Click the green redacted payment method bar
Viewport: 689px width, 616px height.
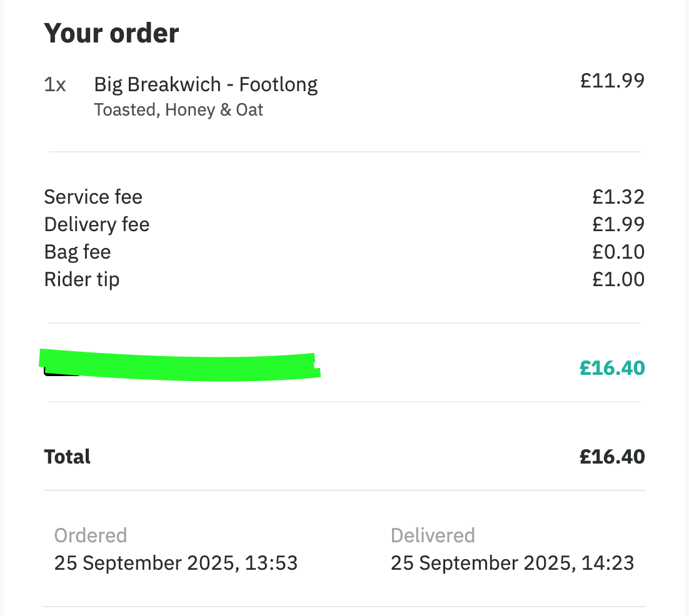pyautogui.click(x=180, y=364)
